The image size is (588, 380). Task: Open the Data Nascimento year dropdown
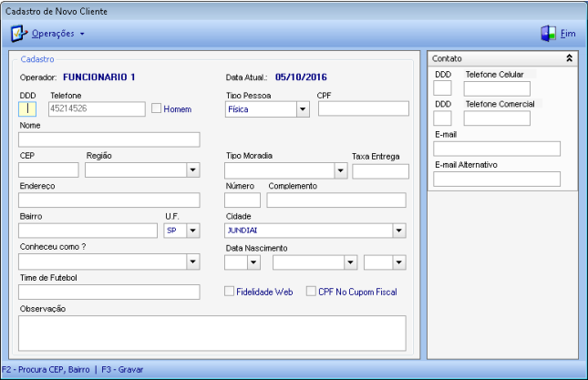pos(399,262)
